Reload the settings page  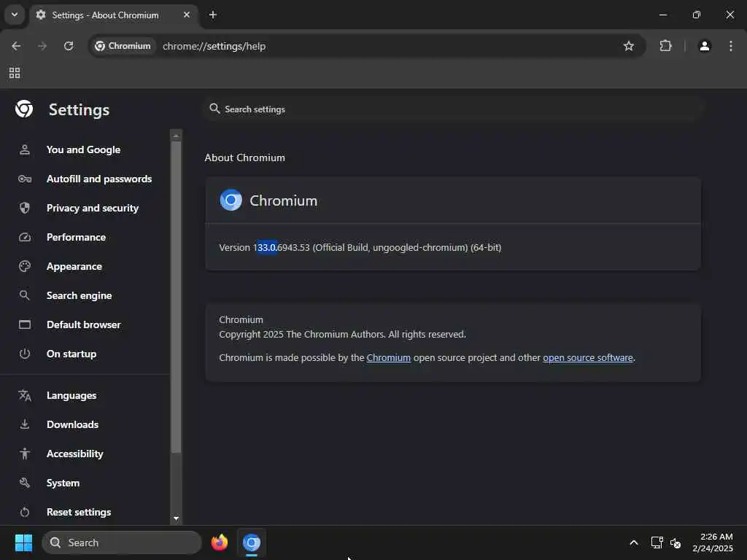69,46
